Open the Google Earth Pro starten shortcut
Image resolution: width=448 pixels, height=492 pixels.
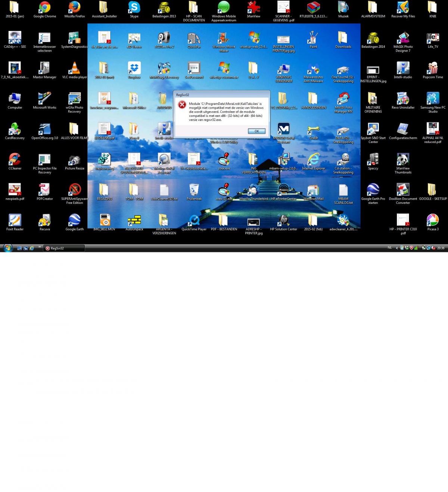(x=373, y=194)
